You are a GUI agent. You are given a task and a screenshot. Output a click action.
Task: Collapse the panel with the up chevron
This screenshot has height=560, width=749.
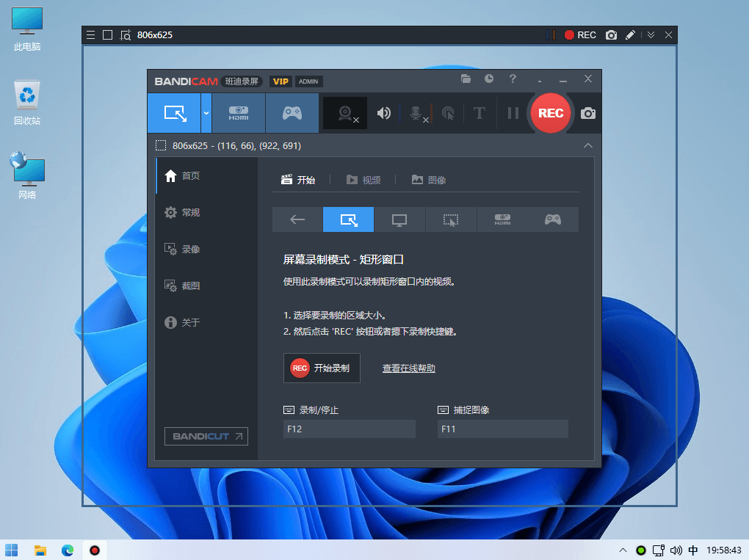[588, 145]
